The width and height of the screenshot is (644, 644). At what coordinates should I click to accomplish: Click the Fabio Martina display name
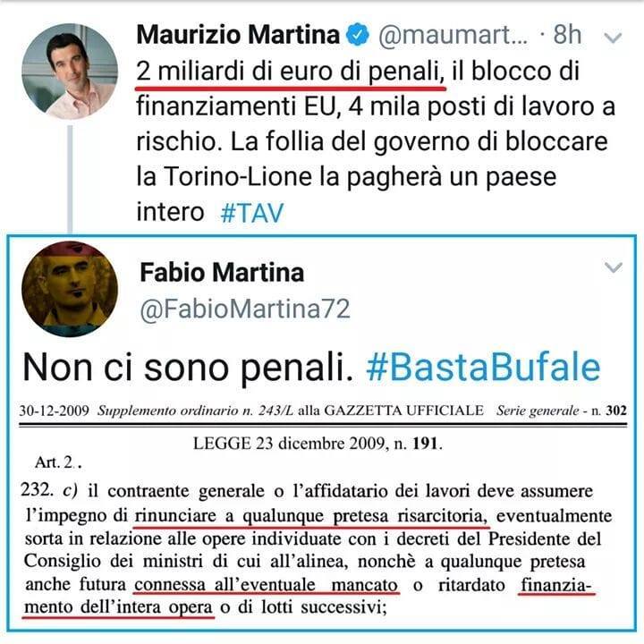(222, 272)
